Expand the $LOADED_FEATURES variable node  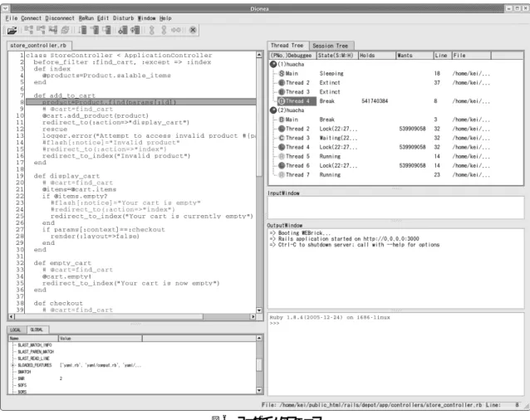[12, 365]
